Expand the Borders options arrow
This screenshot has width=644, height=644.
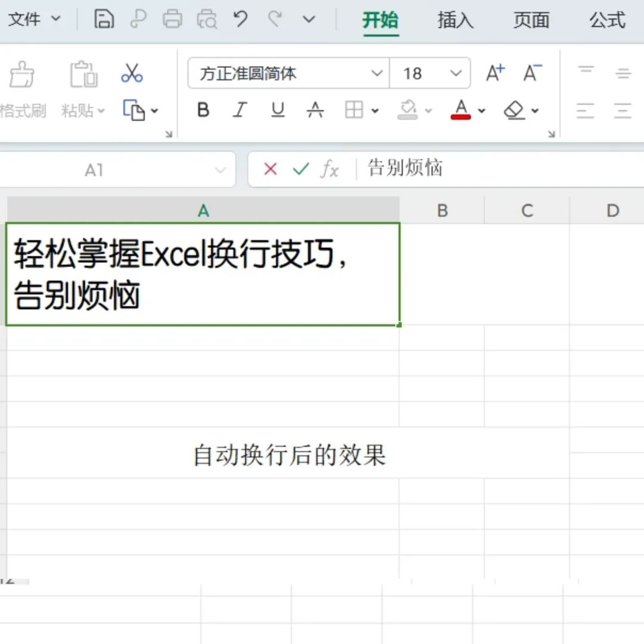(375, 110)
